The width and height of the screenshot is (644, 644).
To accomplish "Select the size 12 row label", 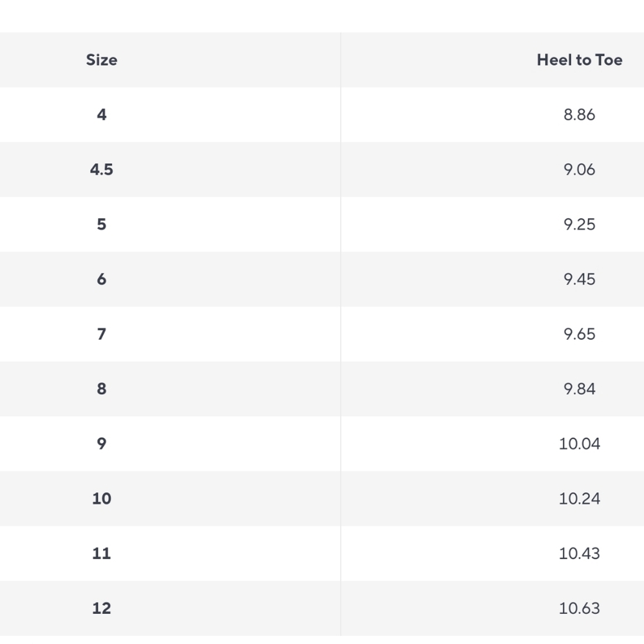I will click(102, 609).
